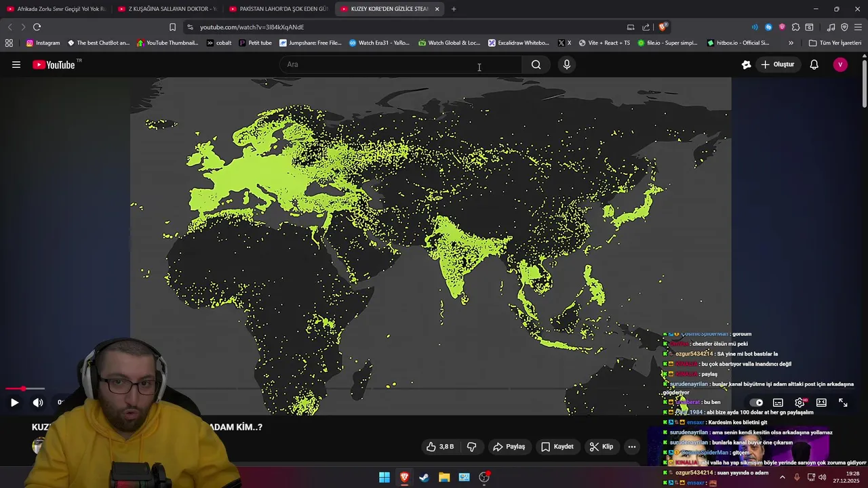Click the sparkle icon left of Oluştur
This screenshot has width=868, height=488.
click(747, 64)
